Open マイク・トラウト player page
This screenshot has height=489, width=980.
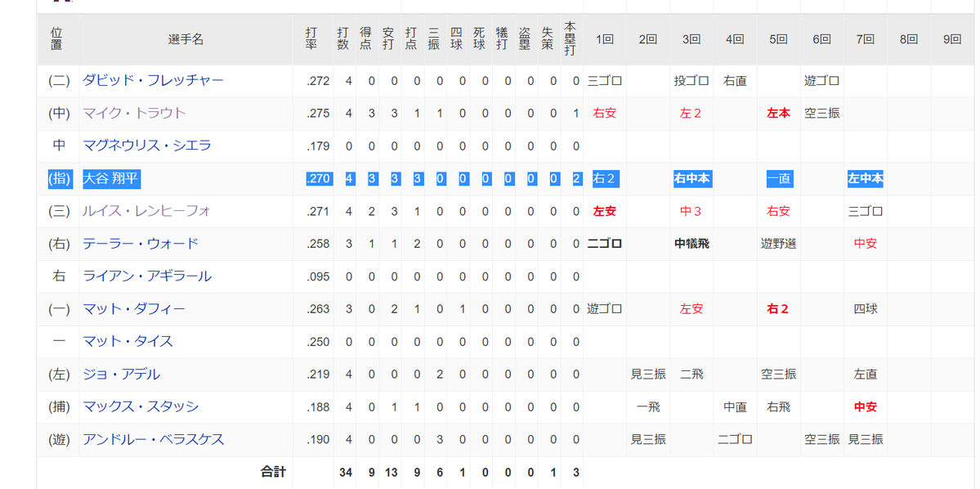pyautogui.click(x=134, y=114)
